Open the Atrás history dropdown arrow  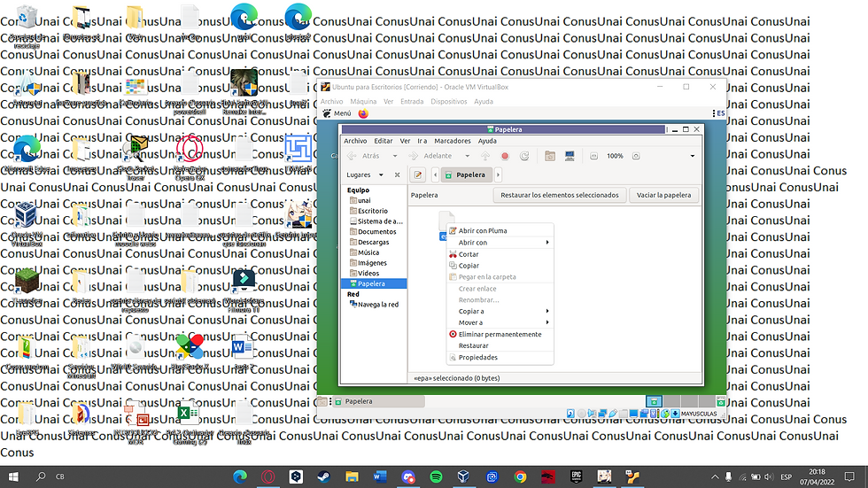395,156
